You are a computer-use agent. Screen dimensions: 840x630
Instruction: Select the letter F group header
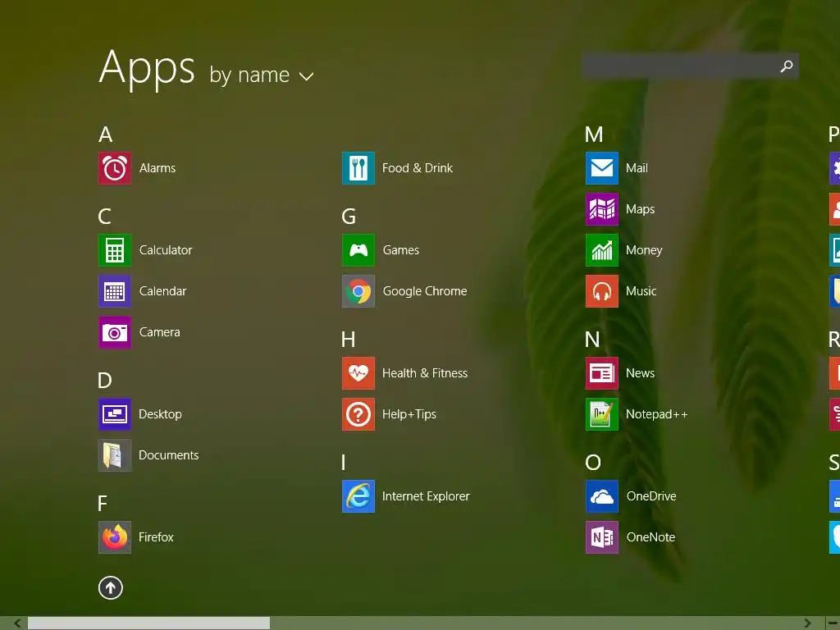coord(103,504)
